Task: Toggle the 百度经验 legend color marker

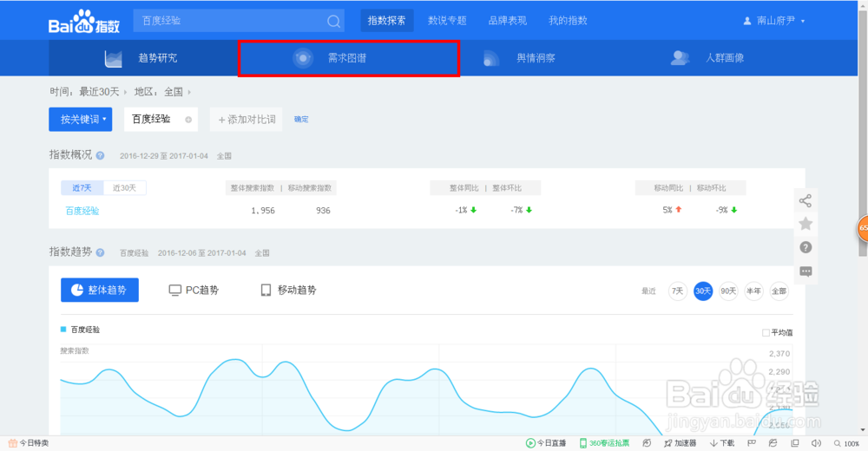Action: (x=63, y=330)
